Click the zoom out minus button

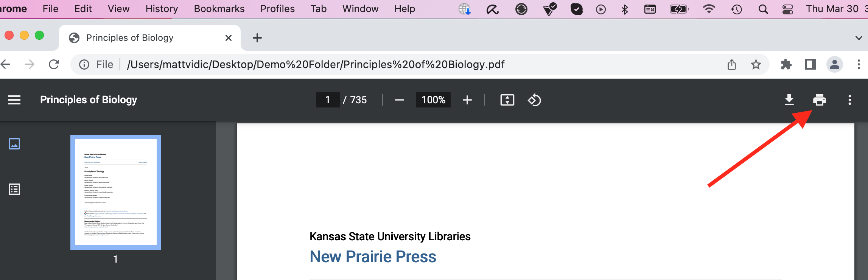pos(399,100)
